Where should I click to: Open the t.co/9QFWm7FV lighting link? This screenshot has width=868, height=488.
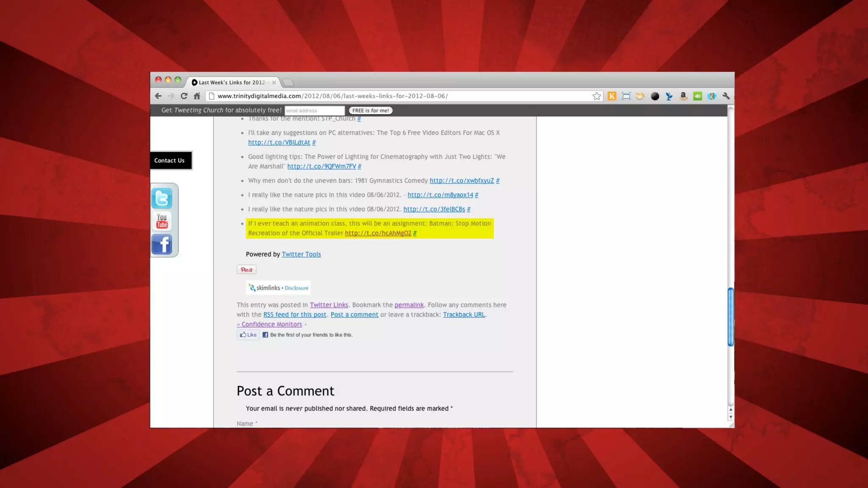[x=322, y=166]
